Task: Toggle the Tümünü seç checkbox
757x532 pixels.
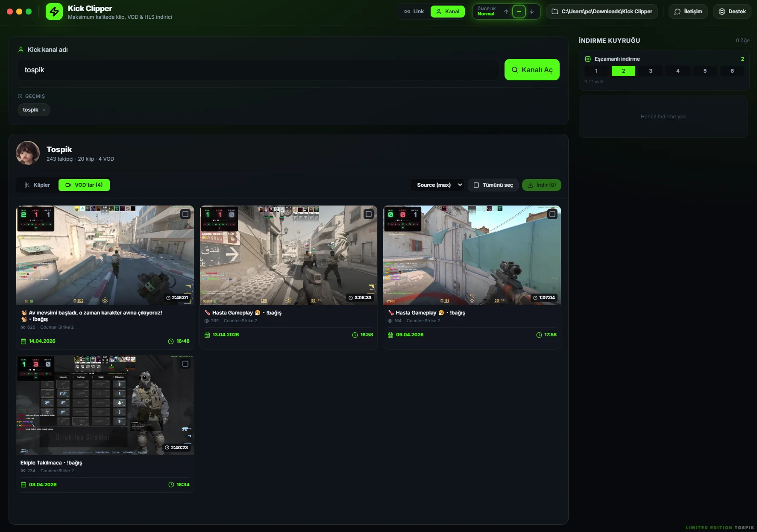Action: pyautogui.click(x=476, y=185)
